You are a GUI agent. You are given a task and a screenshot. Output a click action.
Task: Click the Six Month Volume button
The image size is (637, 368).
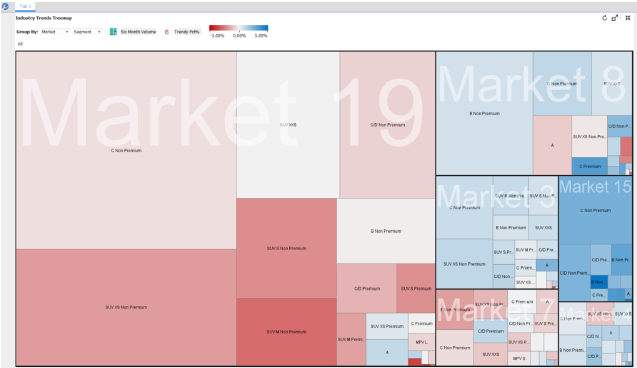(x=138, y=32)
